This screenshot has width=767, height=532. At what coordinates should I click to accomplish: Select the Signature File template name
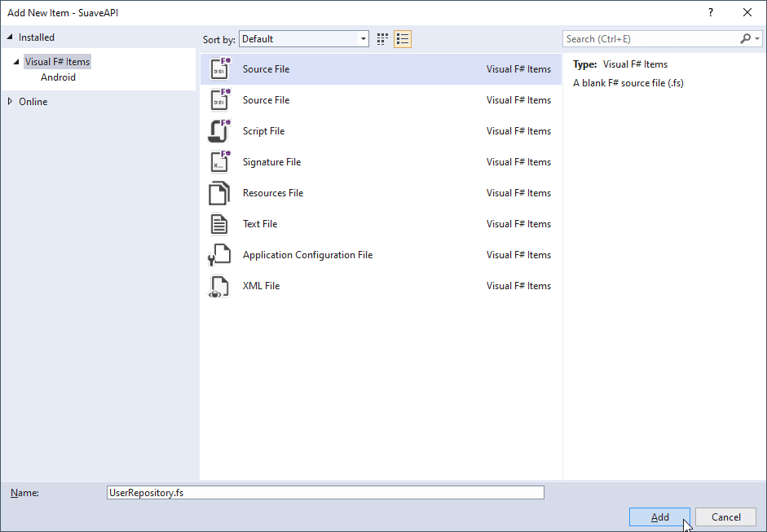(x=271, y=162)
